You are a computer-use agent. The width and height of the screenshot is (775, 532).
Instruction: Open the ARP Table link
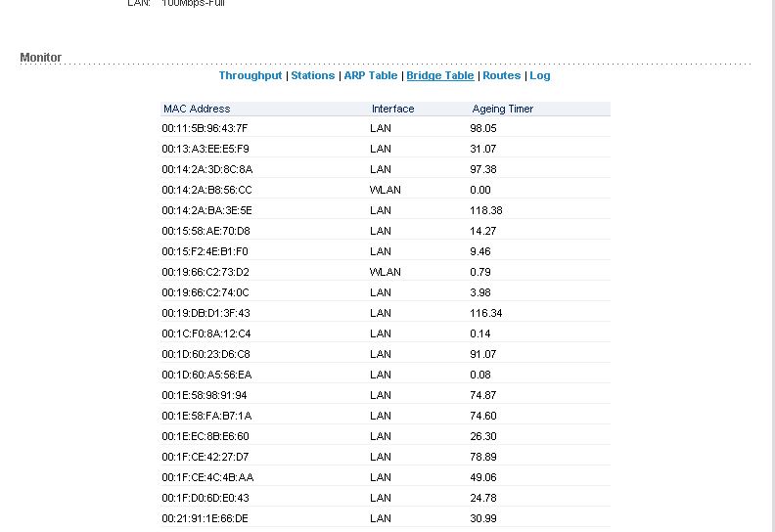click(370, 75)
